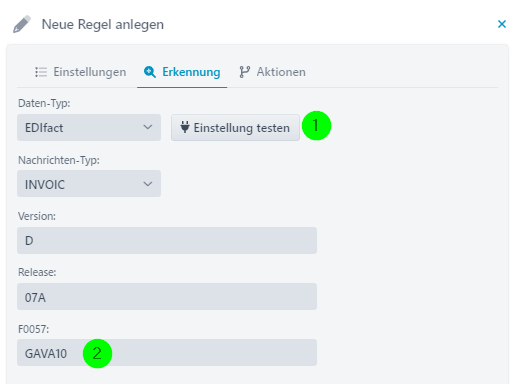Click the magnifier icon on Erkennung tab
This screenshot has width=513, height=384.
(150, 72)
